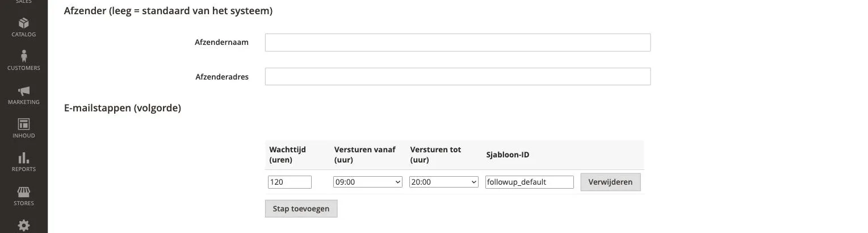
Task: Click the Sjabloon-ID column header
Action: (x=508, y=155)
